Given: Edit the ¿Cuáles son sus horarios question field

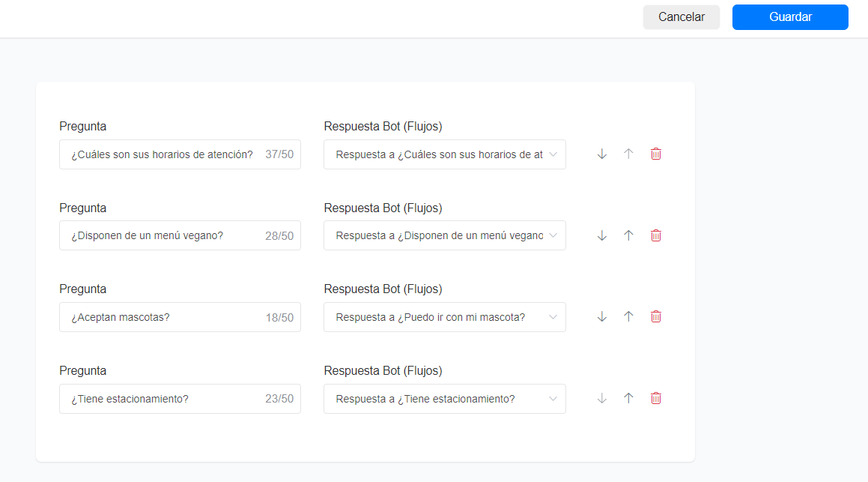Looking at the screenshot, I should point(180,154).
